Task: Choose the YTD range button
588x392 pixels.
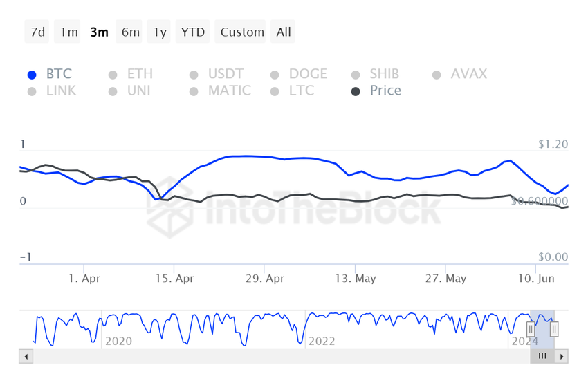Action: [193, 32]
